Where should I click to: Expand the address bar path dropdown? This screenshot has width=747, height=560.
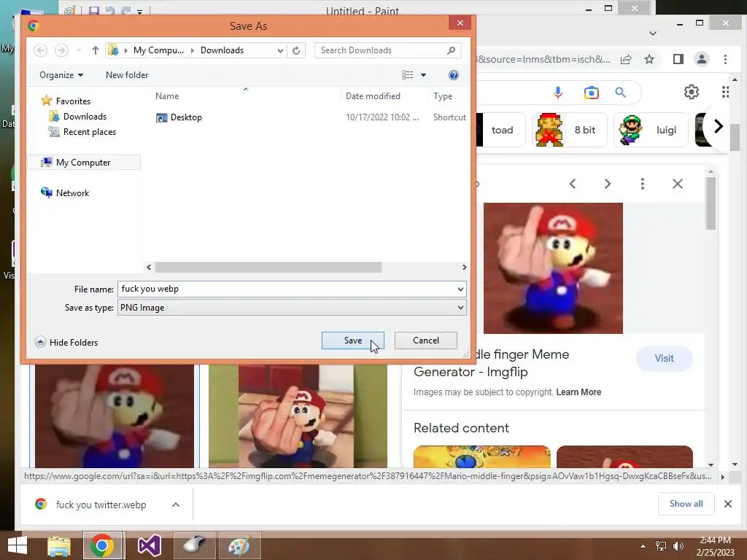coord(280,50)
